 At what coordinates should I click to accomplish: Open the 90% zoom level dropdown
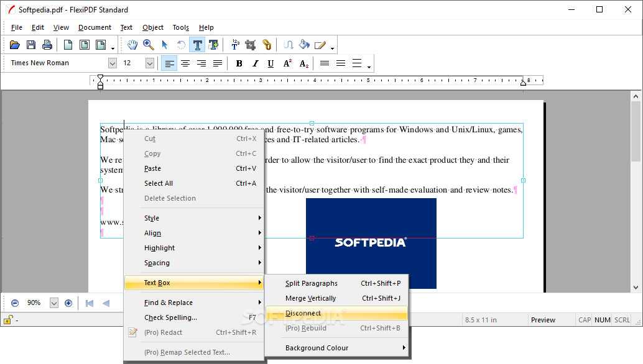pyautogui.click(x=53, y=303)
